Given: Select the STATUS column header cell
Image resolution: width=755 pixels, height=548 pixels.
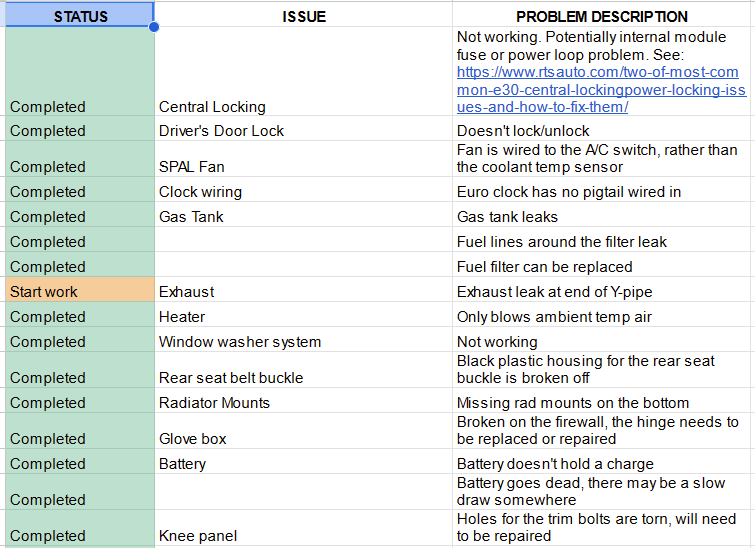Looking at the screenshot, I should coord(80,15).
